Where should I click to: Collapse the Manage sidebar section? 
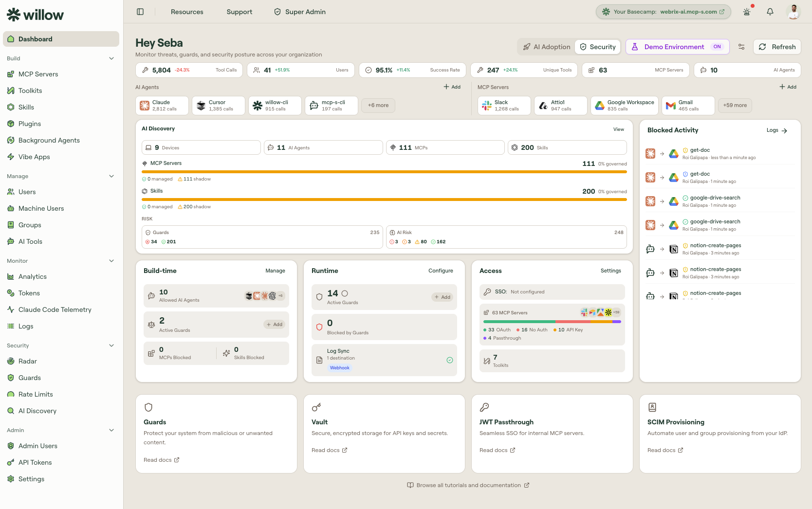click(x=111, y=176)
